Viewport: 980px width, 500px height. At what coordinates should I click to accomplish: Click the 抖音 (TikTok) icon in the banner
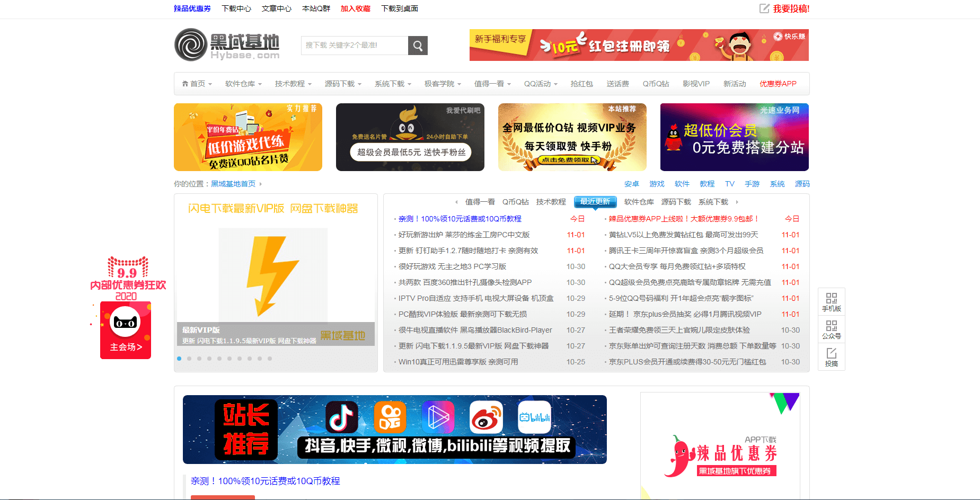[x=342, y=417]
